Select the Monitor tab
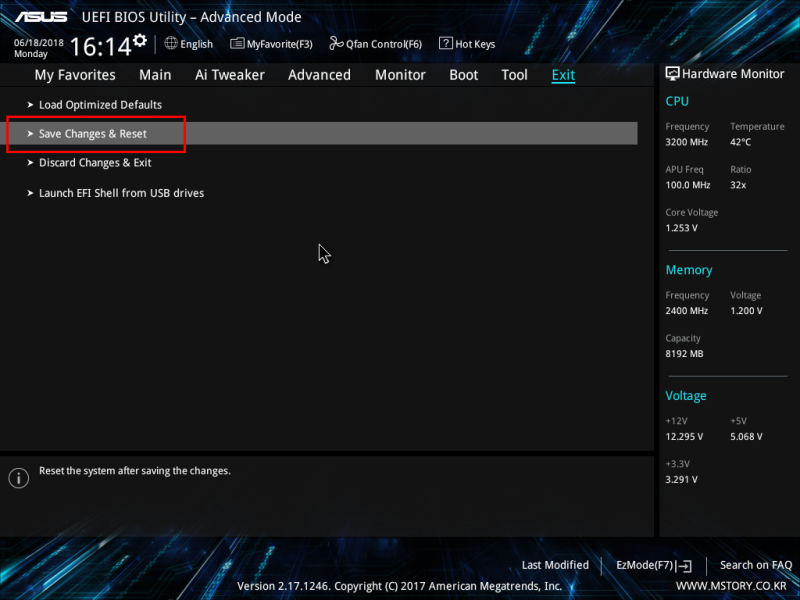The image size is (800, 600). tap(400, 75)
